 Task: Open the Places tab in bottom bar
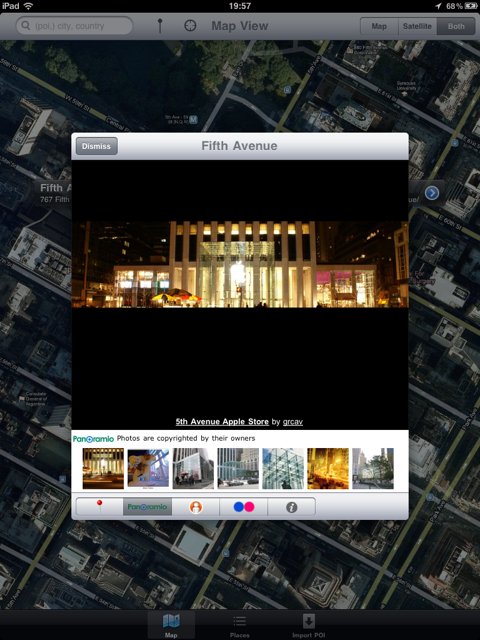[240, 625]
